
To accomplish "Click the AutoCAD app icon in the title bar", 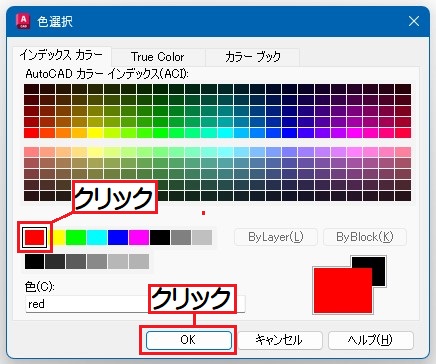I will pyautogui.click(x=23, y=21).
